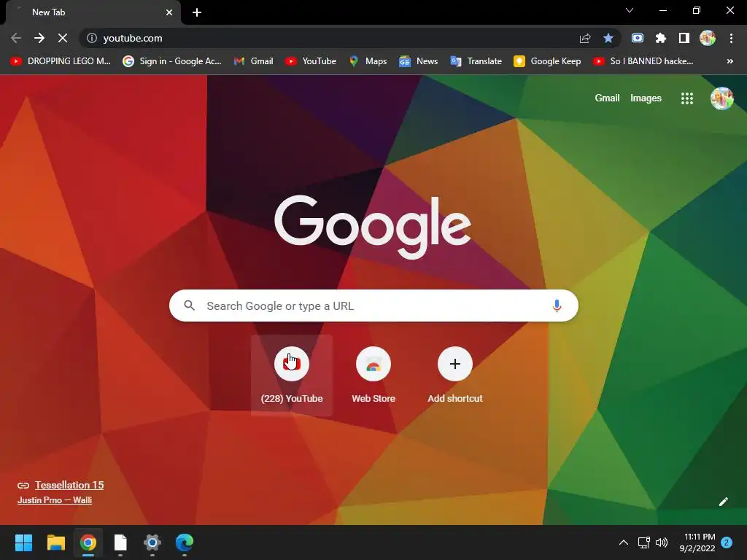747x560 pixels.
Task: Stop loading the page
Action: (x=63, y=38)
